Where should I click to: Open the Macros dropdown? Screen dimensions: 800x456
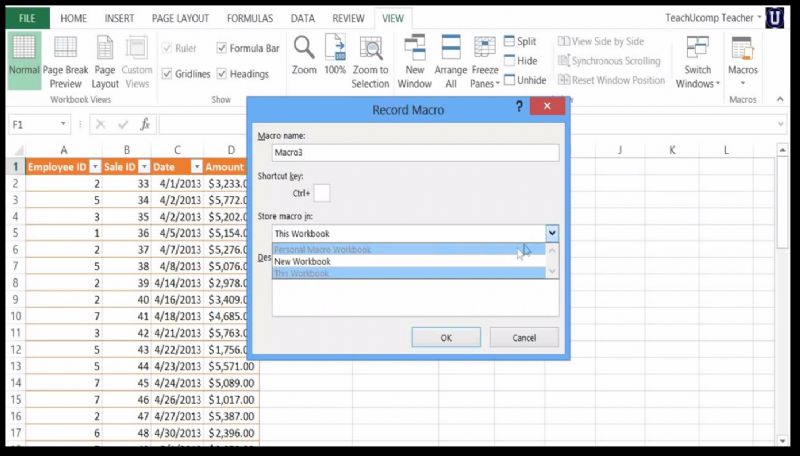click(742, 62)
